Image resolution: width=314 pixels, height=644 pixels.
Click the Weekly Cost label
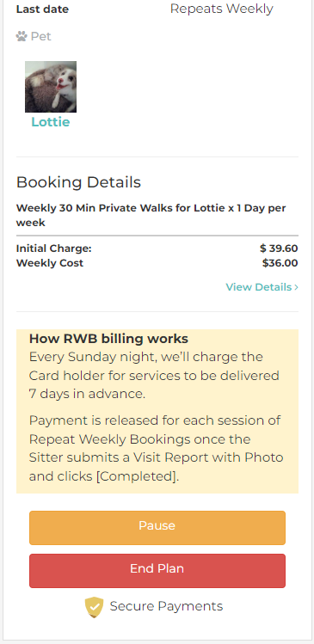tap(50, 263)
